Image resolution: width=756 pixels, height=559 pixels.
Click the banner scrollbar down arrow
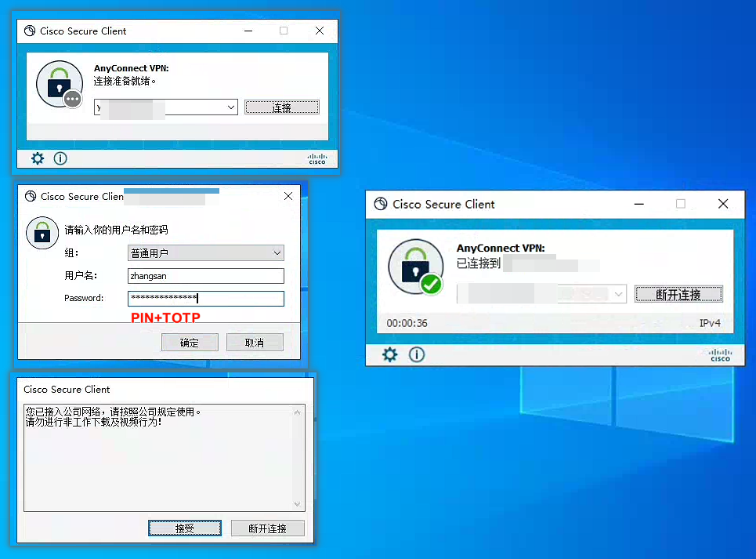[297, 504]
